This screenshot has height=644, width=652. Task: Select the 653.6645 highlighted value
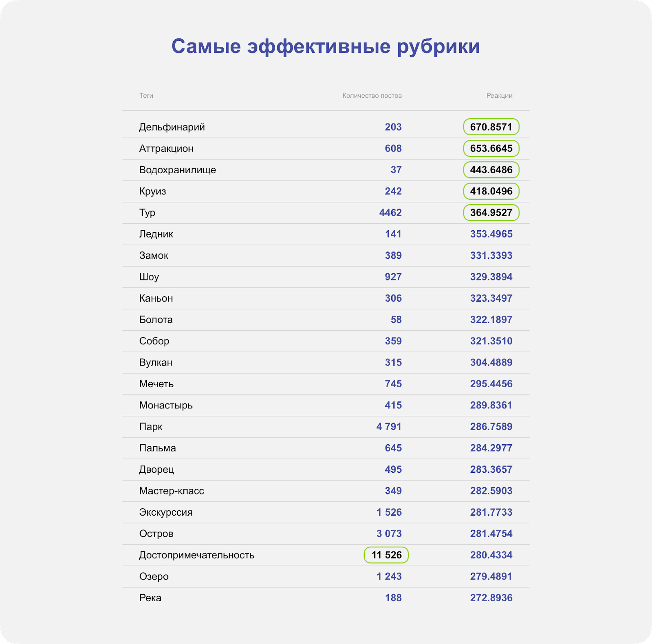pyautogui.click(x=491, y=148)
